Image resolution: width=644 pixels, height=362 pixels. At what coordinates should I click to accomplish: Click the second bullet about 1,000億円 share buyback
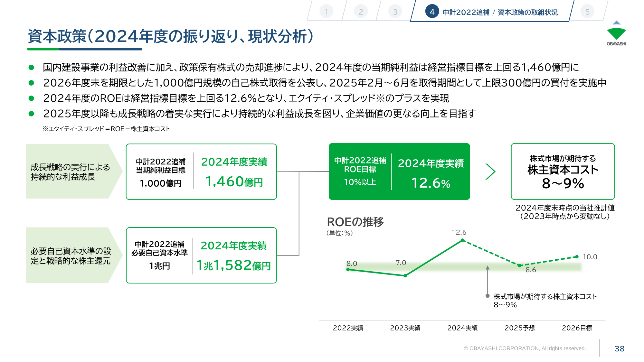pos(325,83)
